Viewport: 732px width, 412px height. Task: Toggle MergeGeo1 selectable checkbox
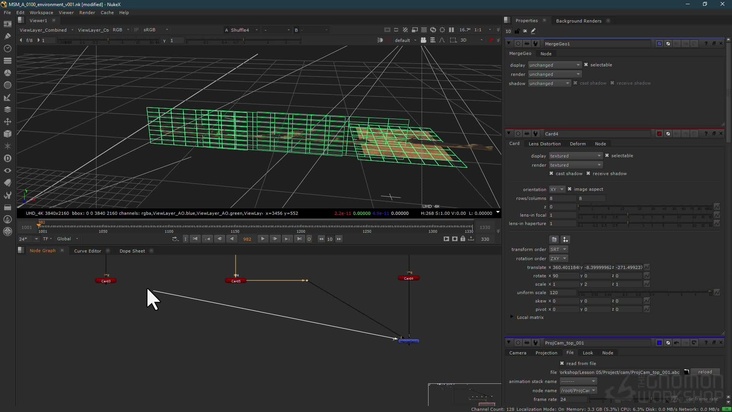[586, 65]
